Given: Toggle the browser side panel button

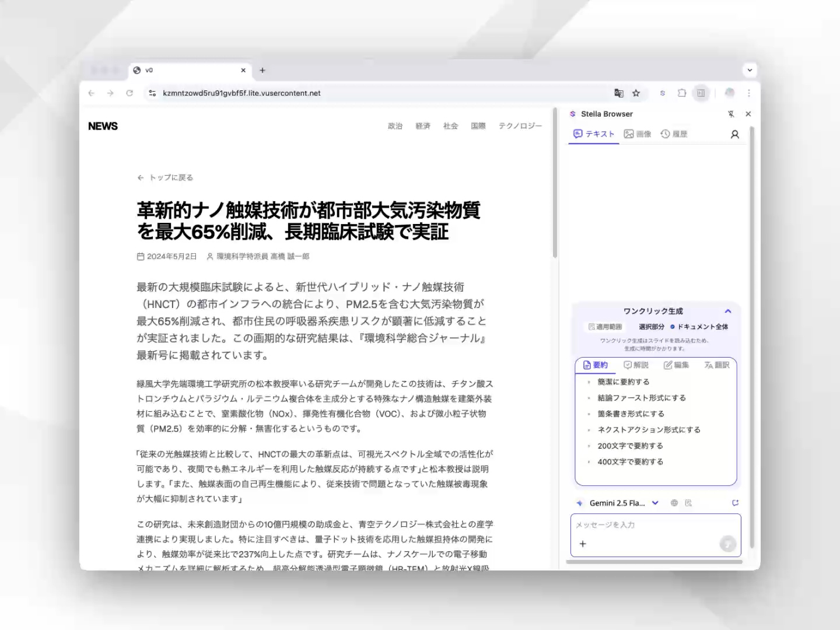Looking at the screenshot, I should coord(701,93).
